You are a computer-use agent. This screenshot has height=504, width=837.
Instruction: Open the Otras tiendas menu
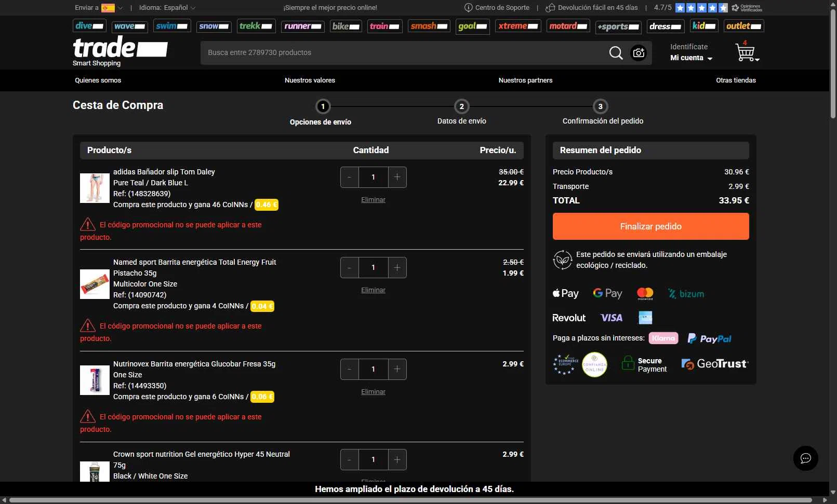pyautogui.click(x=736, y=80)
